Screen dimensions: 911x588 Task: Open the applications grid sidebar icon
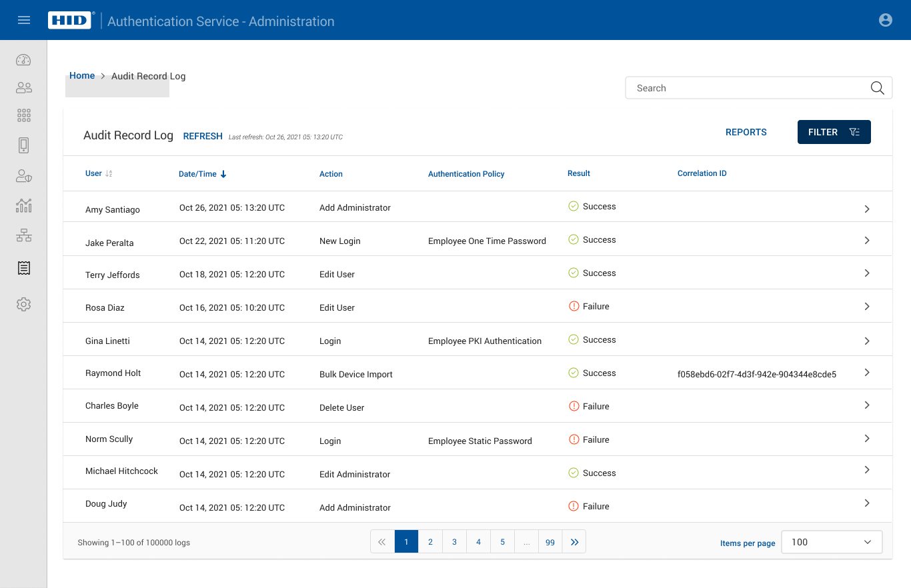click(23, 116)
